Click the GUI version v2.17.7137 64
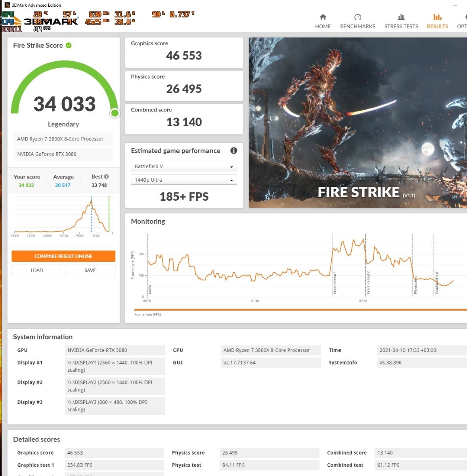The height and width of the screenshot is (476, 467). tap(271, 363)
